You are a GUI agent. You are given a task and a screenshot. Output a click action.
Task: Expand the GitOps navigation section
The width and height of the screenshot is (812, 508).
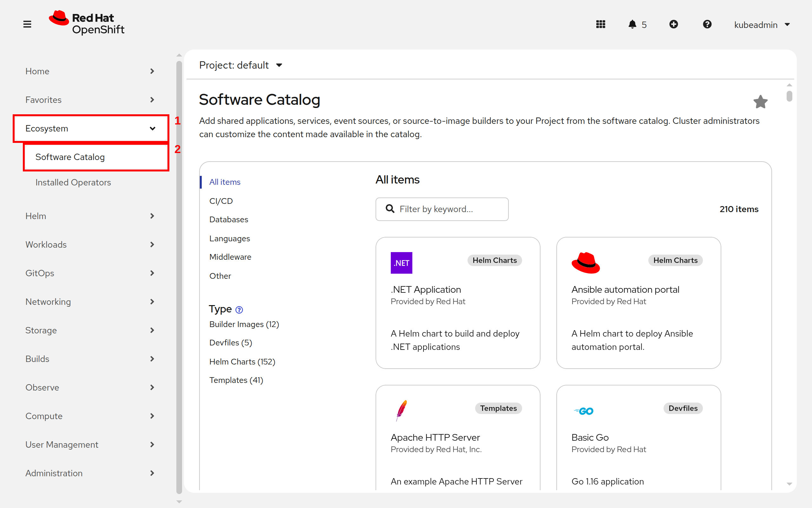click(91, 273)
